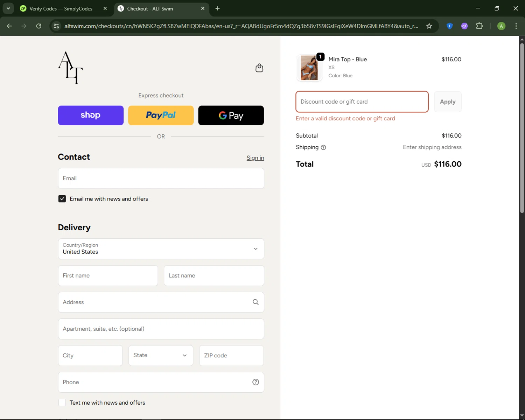This screenshot has height=420, width=525.
Task: Focus the ZIP code field
Action: [x=231, y=356]
